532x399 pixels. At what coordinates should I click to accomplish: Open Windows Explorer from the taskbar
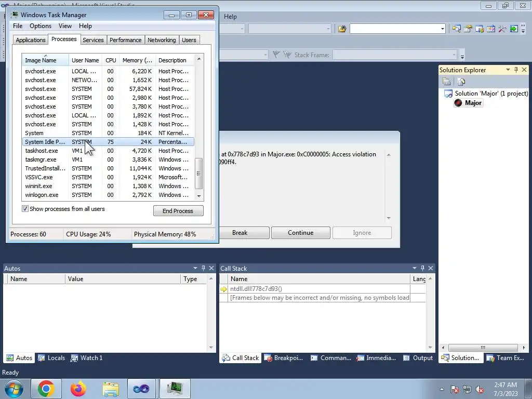(111, 389)
